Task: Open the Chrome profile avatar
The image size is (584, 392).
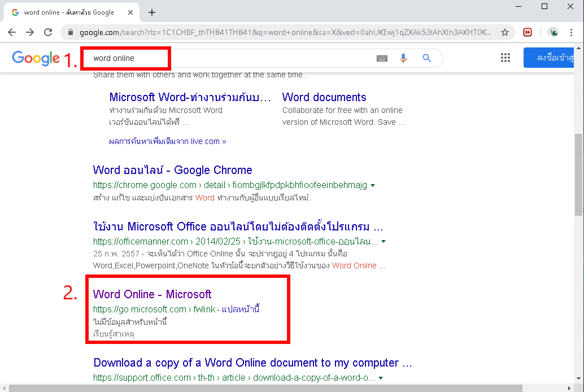Action: [553, 32]
